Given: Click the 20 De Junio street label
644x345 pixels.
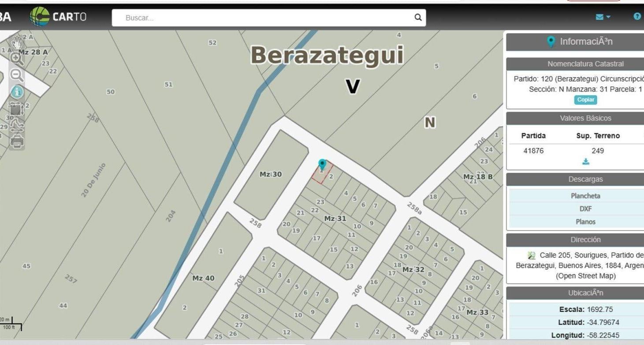Looking at the screenshot, I should (x=93, y=180).
